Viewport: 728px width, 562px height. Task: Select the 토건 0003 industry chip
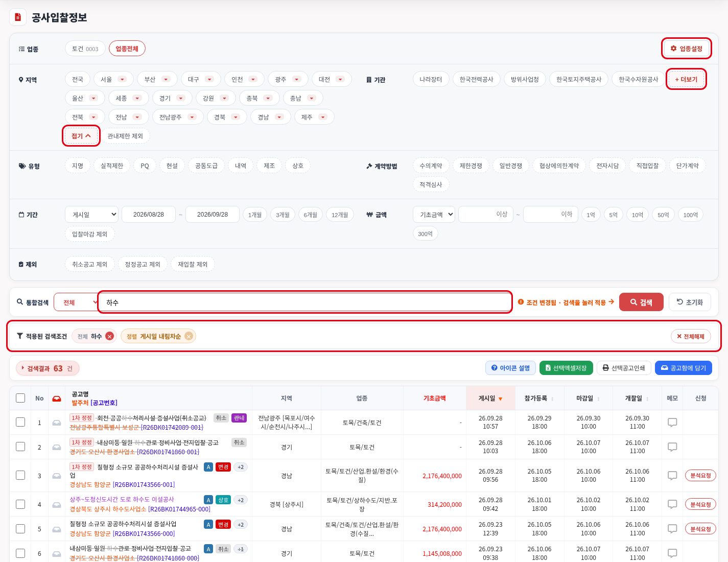pyautogui.click(x=85, y=49)
